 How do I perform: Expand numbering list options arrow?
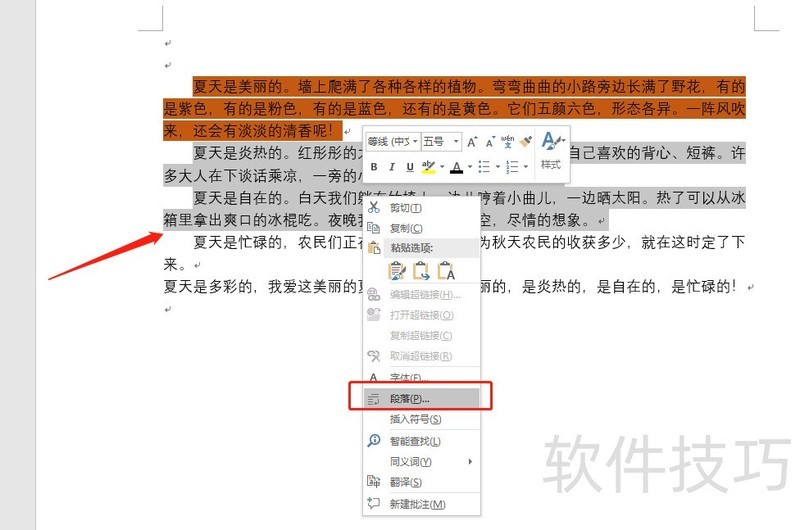tap(526, 167)
